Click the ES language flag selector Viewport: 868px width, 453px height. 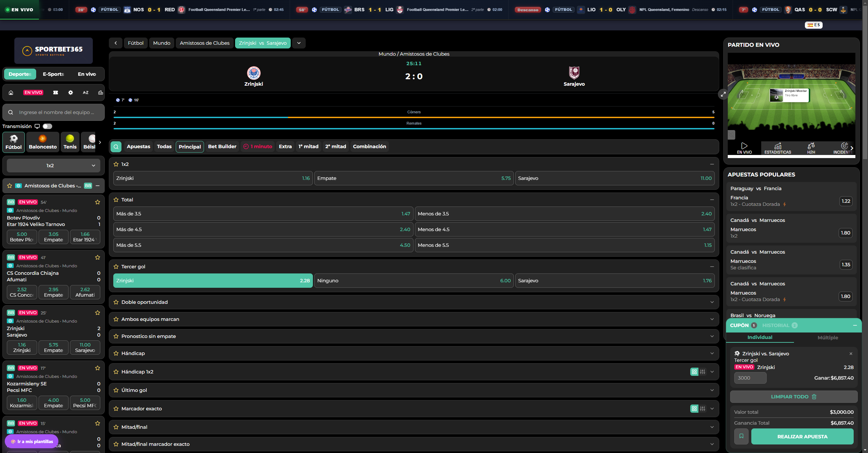coord(814,25)
